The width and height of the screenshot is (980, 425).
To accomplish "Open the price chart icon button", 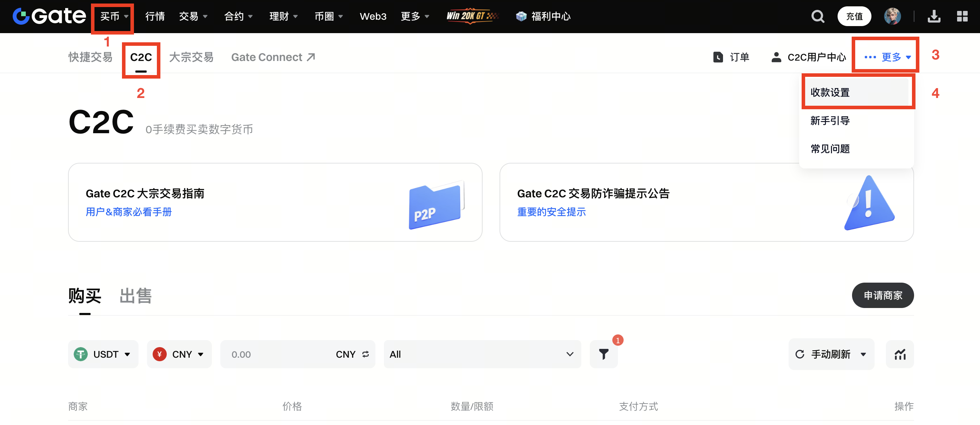I will click(900, 354).
